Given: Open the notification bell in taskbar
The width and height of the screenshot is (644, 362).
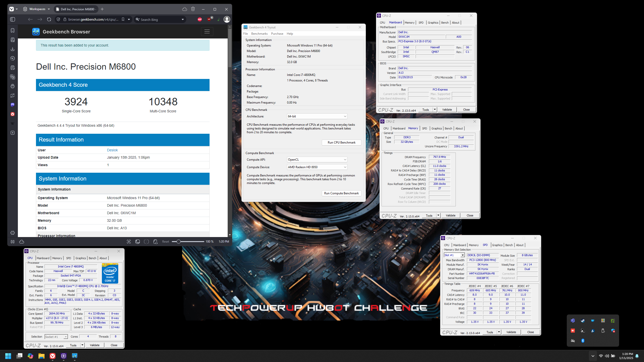Looking at the screenshot, I should [637, 356].
